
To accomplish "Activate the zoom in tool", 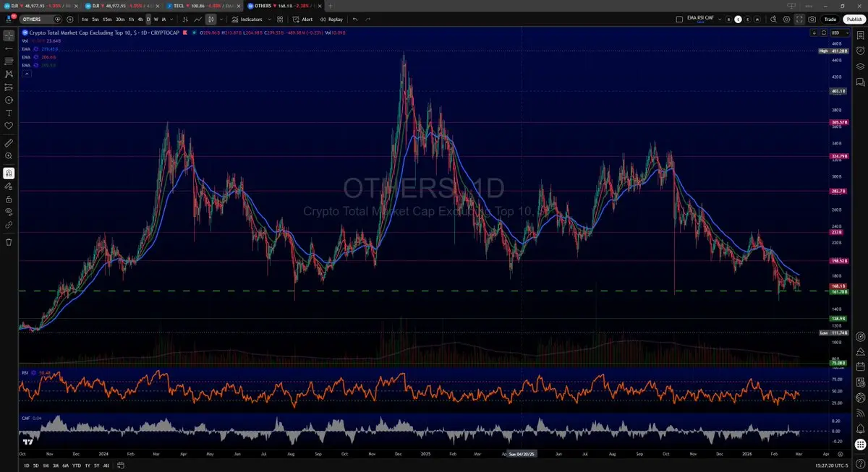I will (9, 155).
